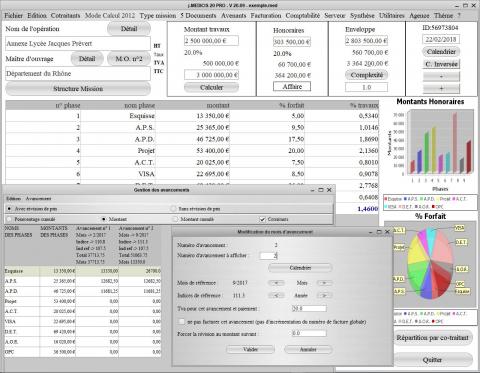This screenshot has width=480, height=373.
Task: Click the Enveloppe 2 803 500,00 € field
Action: click(366, 41)
